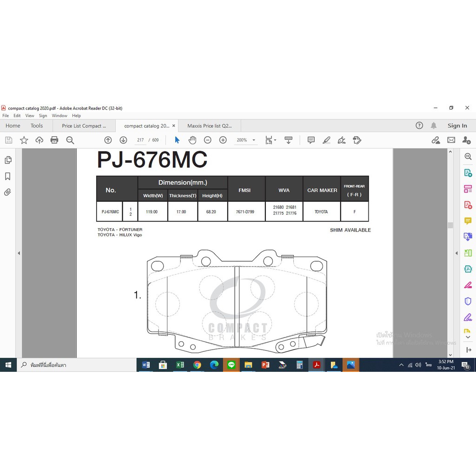The height and width of the screenshot is (476, 476).
Task: Click the Sign In button
Action: coord(457,126)
